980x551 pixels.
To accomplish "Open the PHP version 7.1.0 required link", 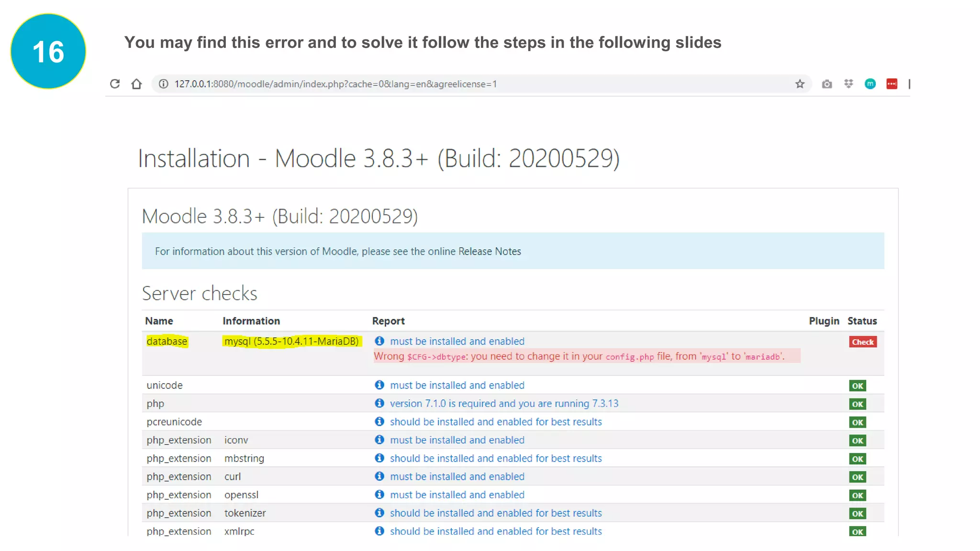I will click(x=504, y=404).
